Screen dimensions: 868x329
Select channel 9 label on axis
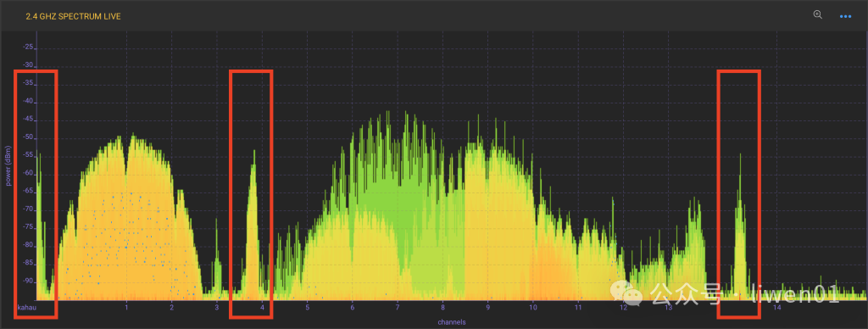click(487, 308)
